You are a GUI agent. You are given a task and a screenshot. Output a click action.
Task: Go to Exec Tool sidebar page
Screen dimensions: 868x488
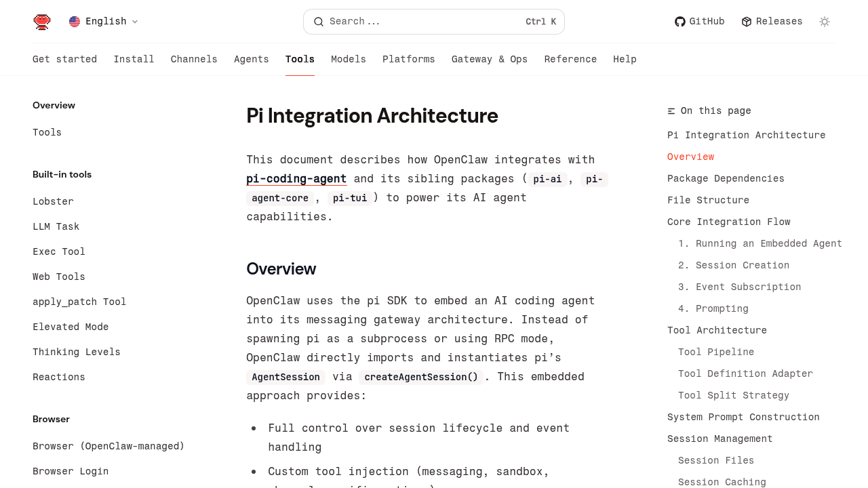59,252
